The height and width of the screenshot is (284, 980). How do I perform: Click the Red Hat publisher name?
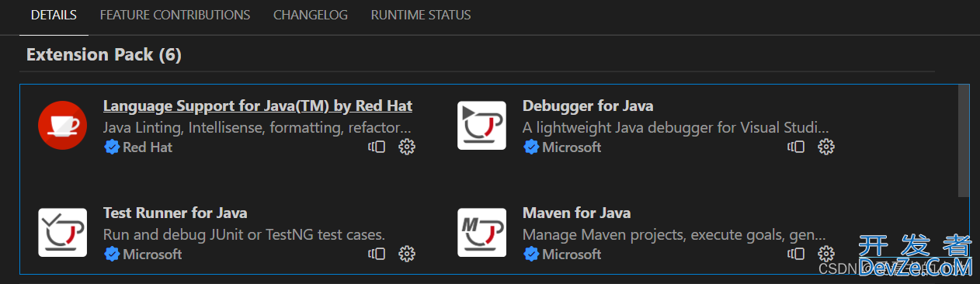click(148, 147)
